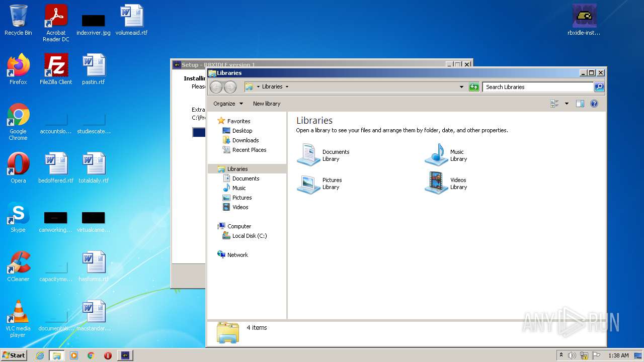The height and width of the screenshot is (362, 644).
Task: Select Acrobat Reader DC desktop shortcut
Action: pyautogui.click(x=56, y=23)
